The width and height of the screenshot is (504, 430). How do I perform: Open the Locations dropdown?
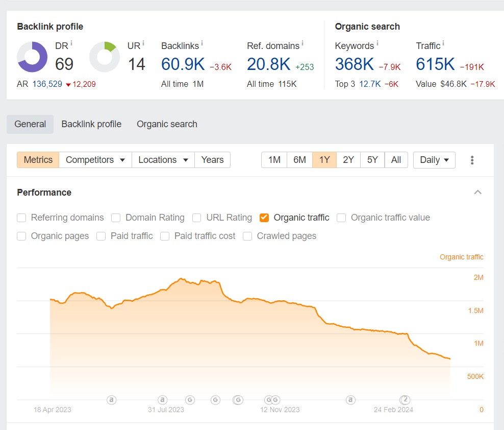click(163, 160)
